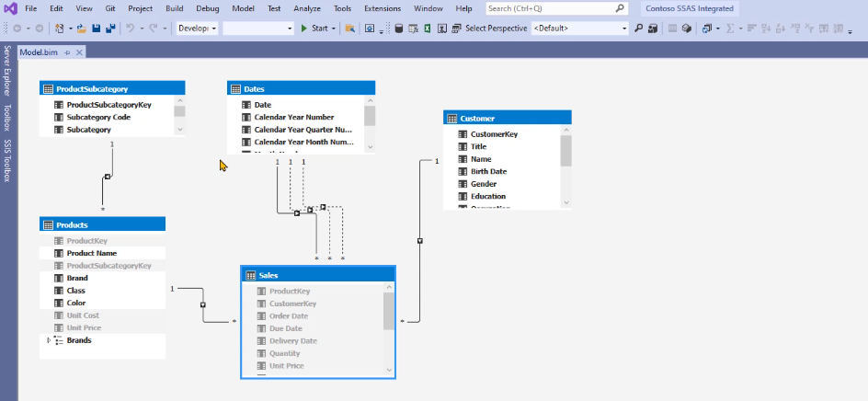
Task: Click the Start debugging button
Action: coord(314,29)
